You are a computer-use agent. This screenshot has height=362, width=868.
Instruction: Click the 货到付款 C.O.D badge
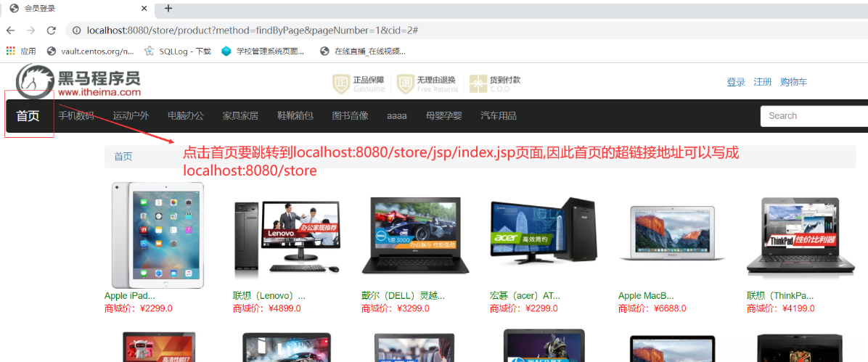(x=494, y=84)
